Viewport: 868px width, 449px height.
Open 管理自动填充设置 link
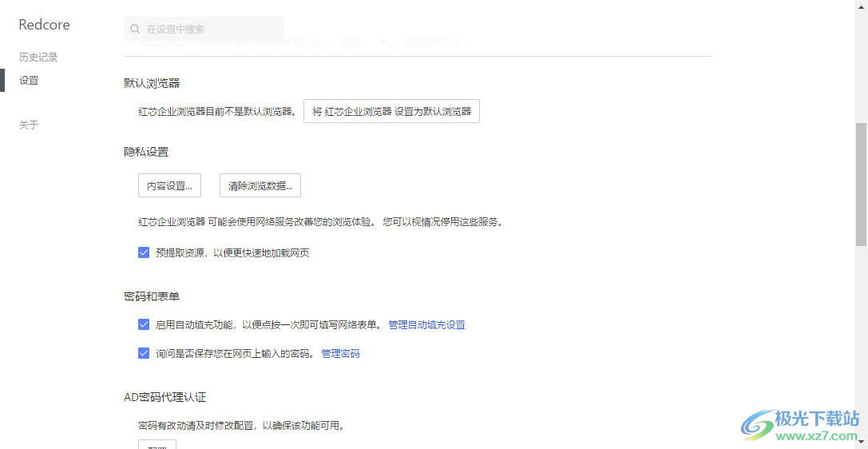(x=426, y=325)
